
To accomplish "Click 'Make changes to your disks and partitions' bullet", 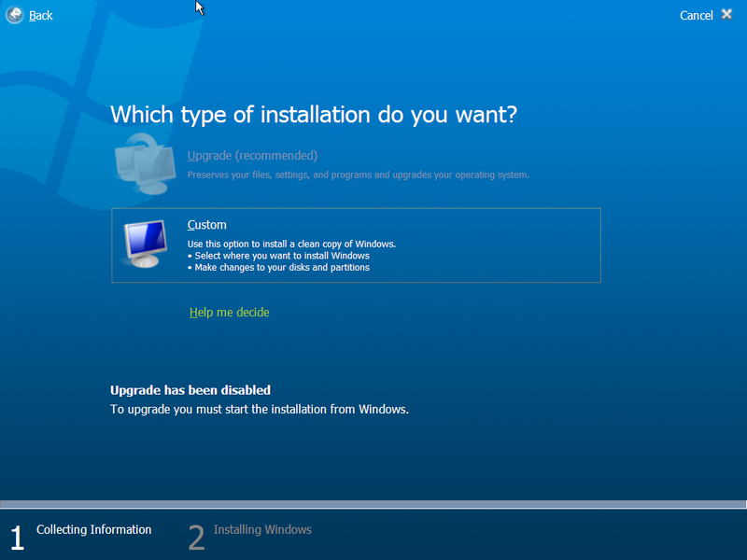I will coord(278,268).
